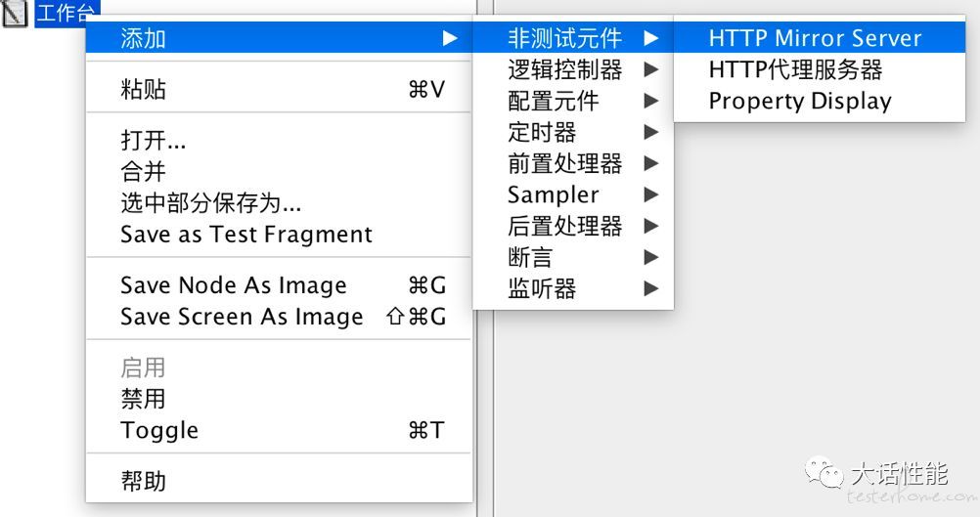The height and width of the screenshot is (517, 980).
Task: Select the 工作台 tree node
Action: click(67, 12)
